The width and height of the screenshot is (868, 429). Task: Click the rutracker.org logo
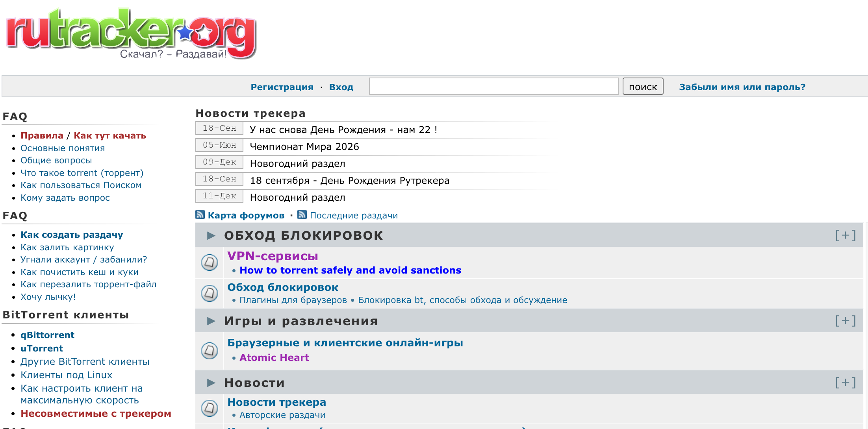pos(131,33)
